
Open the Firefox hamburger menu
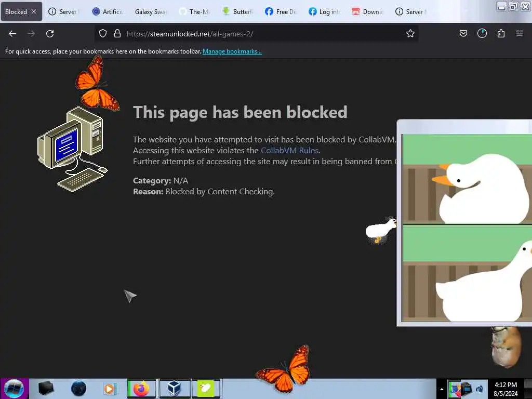(519, 33)
